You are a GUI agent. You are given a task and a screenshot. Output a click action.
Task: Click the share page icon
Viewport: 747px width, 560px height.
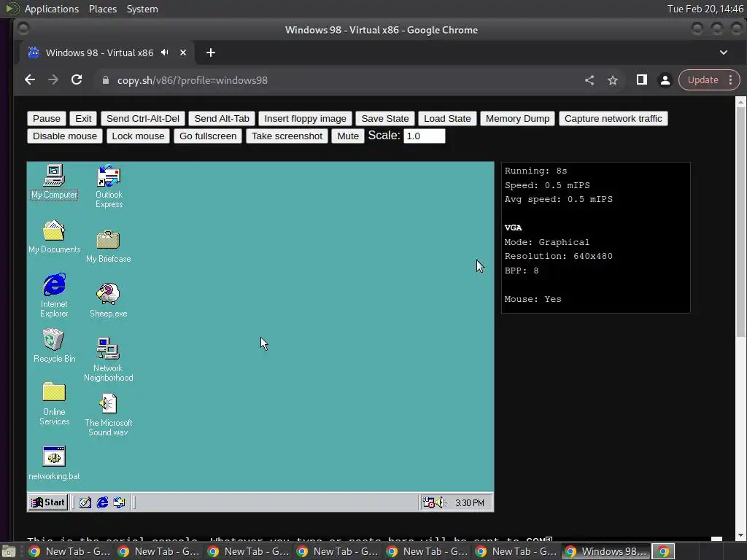coord(589,80)
